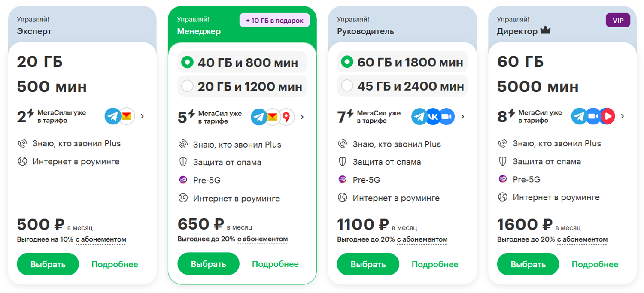
Task: Click the spam protection shield icon in the Директор tariff
Action: [502, 162]
